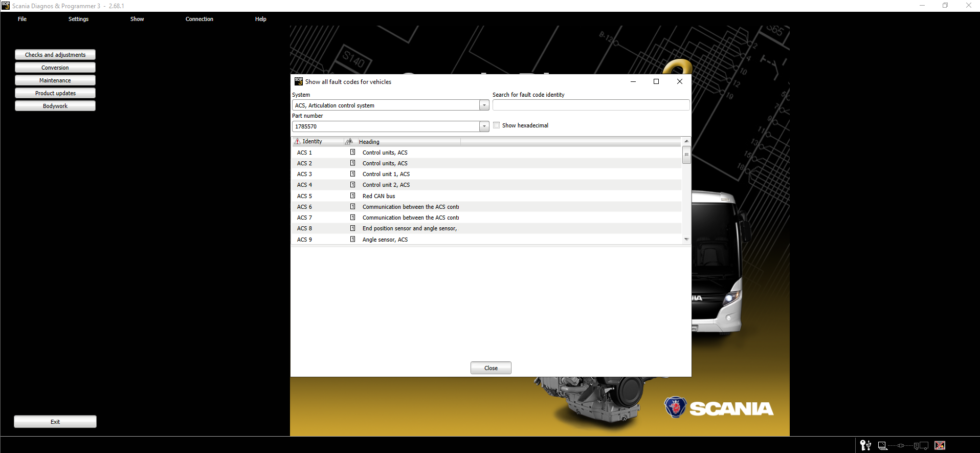The width and height of the screenshot is (980, 453).
Task: Click the Maintenance button
Action: [x=55, y=80]
